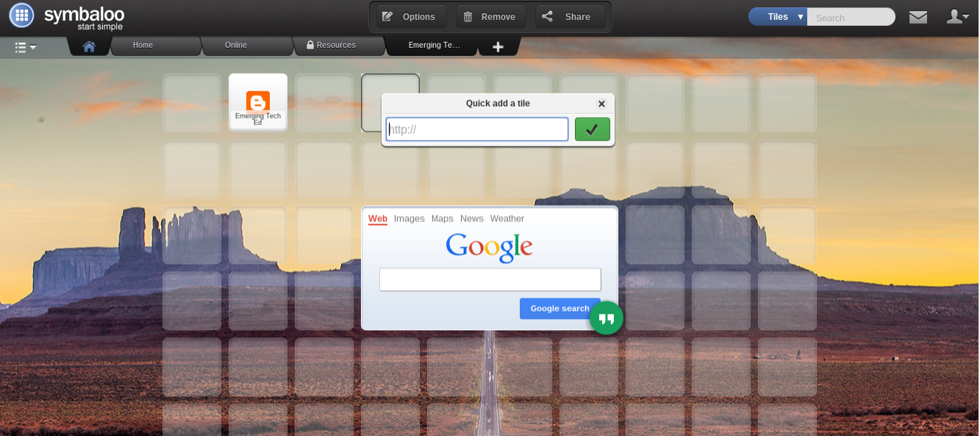This screenshot has width=980, height=436.
Task: Expand the Tiles search dropdown
Action: point(778,17)
